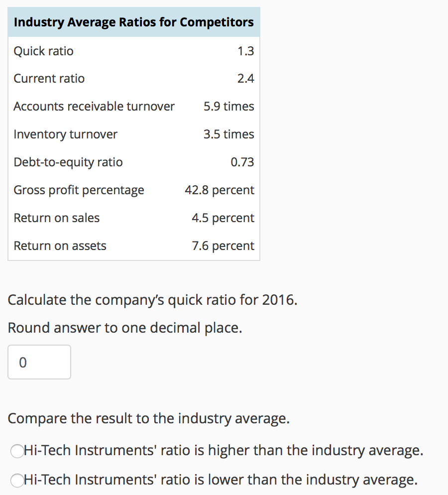448x495 pixels.
Task: Select the Inventory turnover row
Action: [133, 134]
